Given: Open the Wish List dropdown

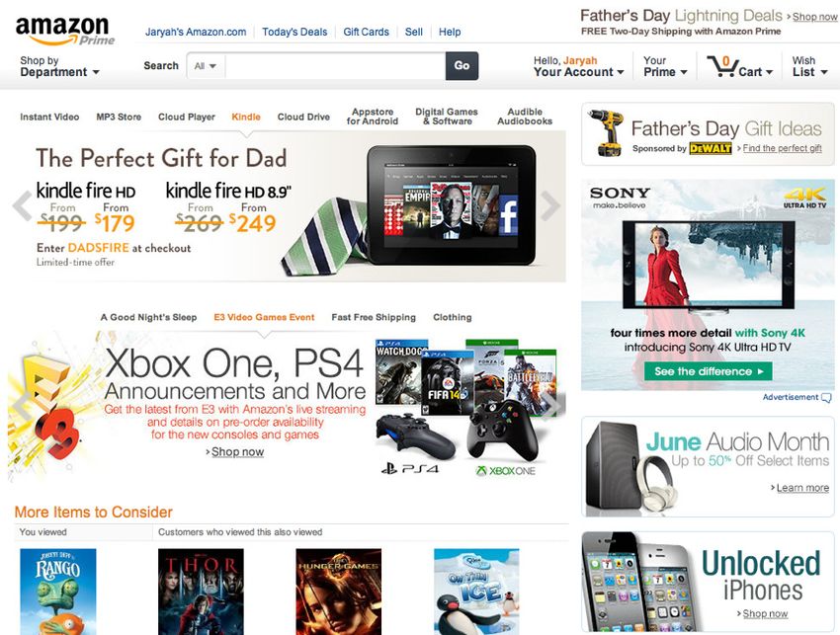Looking at the screenshot, I should pyautogui.click(x=809, y=67).
